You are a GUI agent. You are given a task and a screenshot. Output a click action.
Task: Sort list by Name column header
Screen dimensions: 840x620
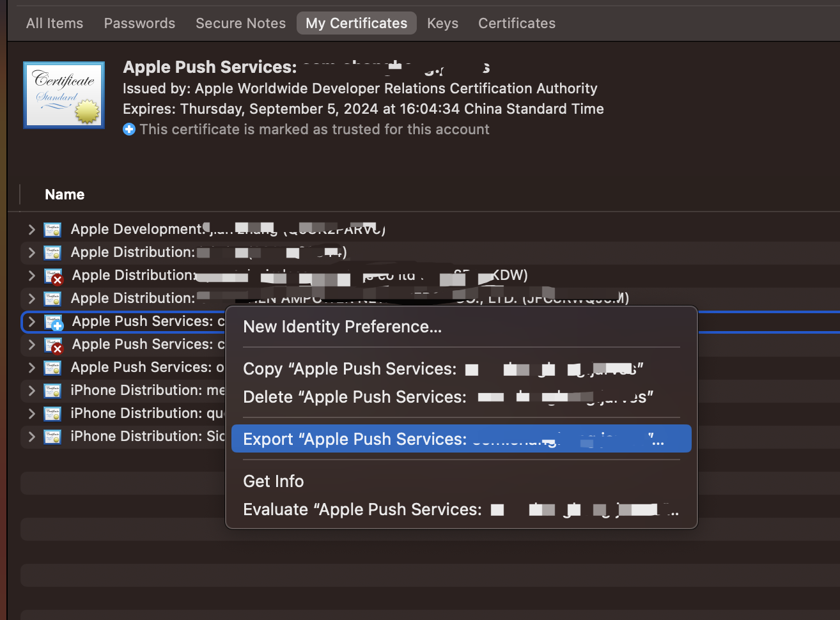65,195
